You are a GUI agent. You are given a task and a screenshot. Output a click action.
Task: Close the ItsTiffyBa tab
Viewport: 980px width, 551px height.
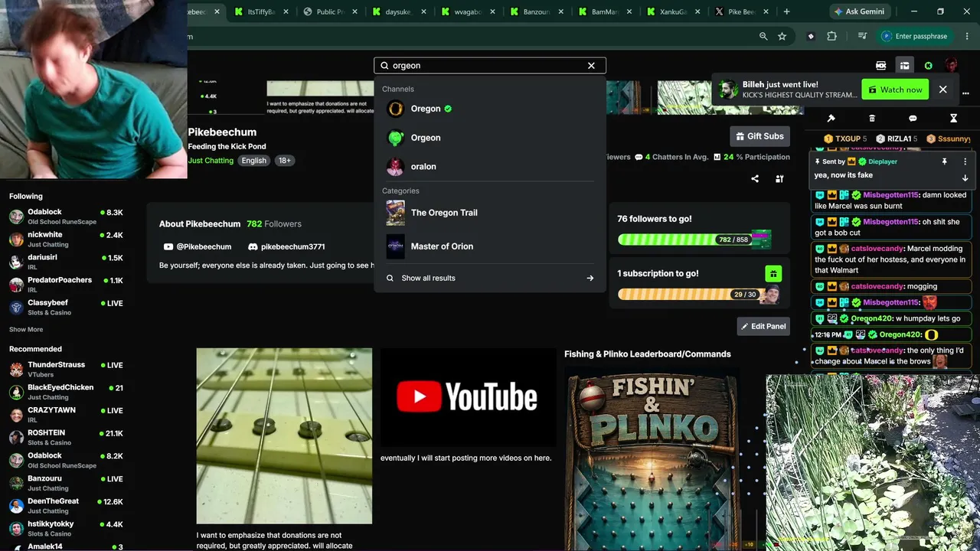(286, 11)
